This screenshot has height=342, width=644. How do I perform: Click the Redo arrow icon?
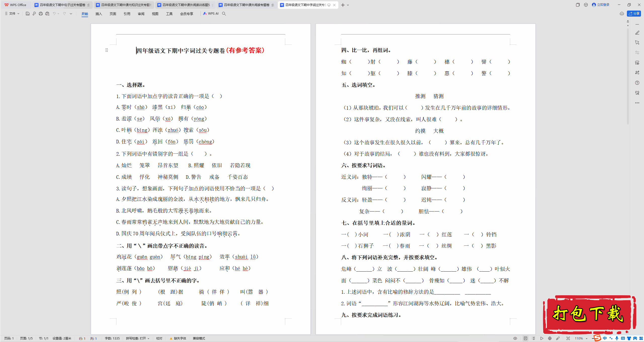click(64, 14)
